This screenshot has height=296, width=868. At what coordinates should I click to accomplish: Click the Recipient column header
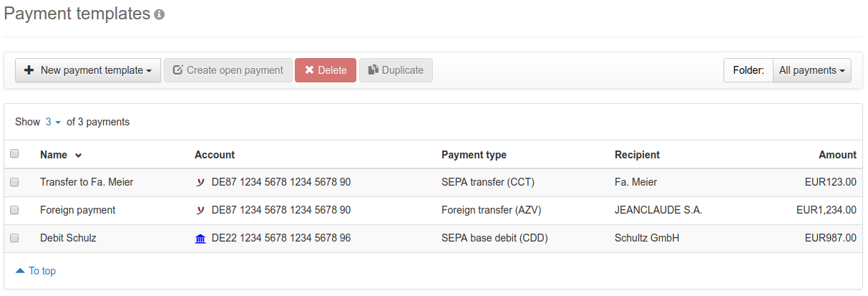(x=637, y=155)
